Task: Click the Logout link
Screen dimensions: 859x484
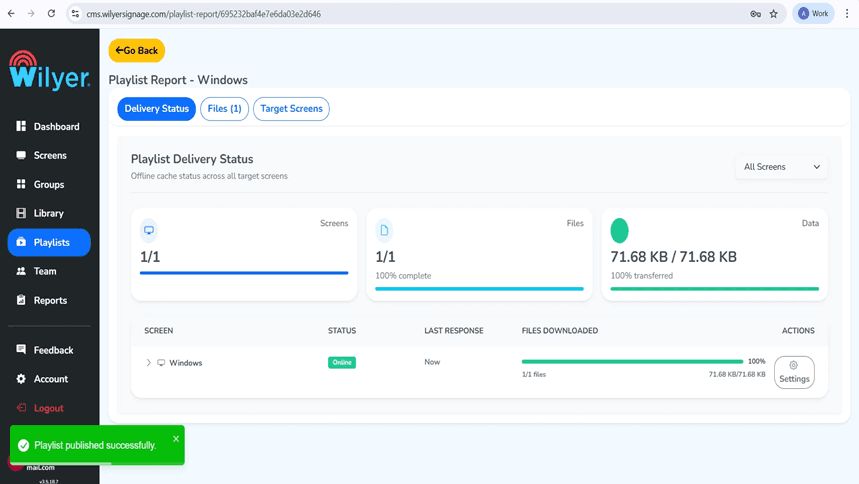Action: click(49, 408)
